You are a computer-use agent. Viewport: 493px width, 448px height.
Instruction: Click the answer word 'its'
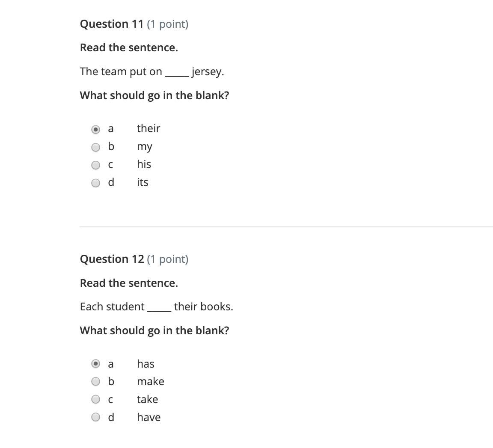coord(143,182)
